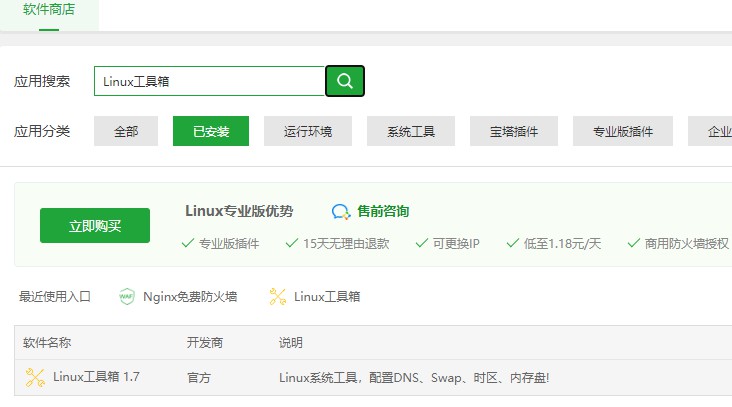Select the 已安装 category filter
Screen dimensions: 732x407
pyautogui.click(x=211, y=131)
